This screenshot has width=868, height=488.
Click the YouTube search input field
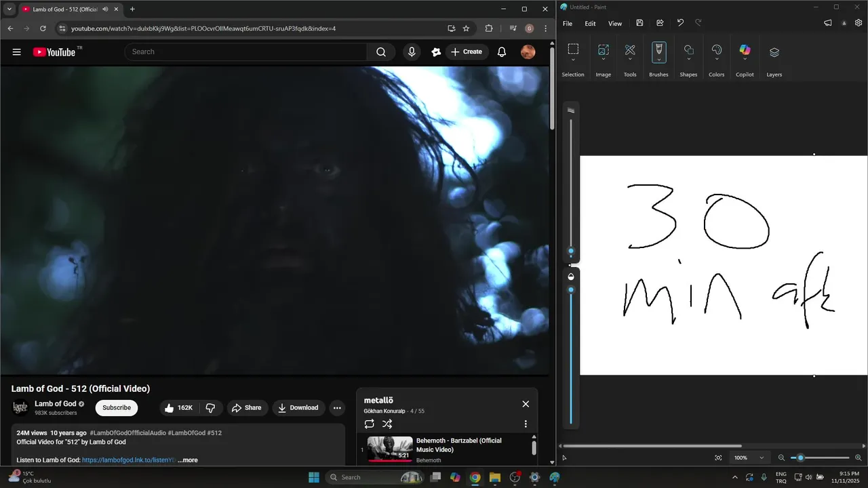[245, 52]
